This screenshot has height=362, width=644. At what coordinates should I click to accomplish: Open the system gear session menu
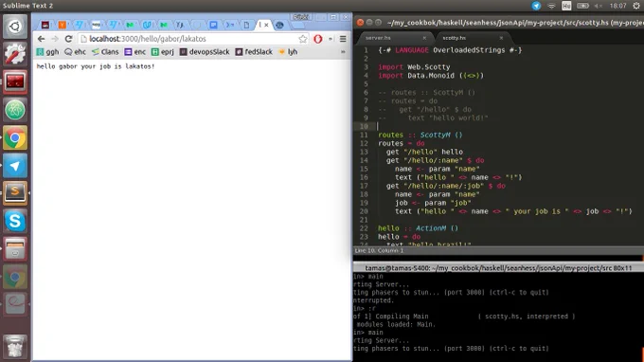[x=636, y=6]
